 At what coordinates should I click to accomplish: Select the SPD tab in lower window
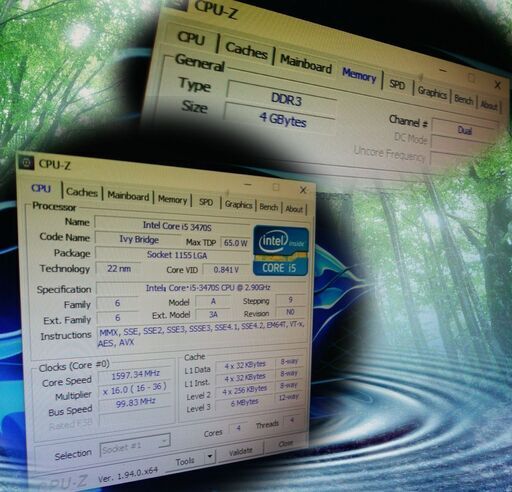[x=206, y=202]
